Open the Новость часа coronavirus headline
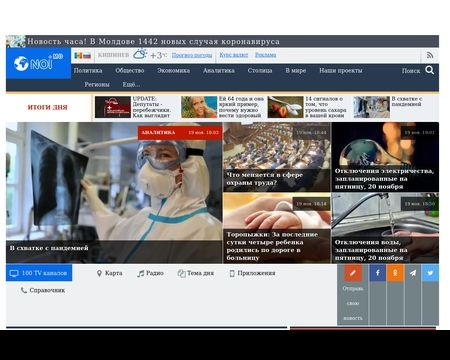 click(x=153, y=41)
